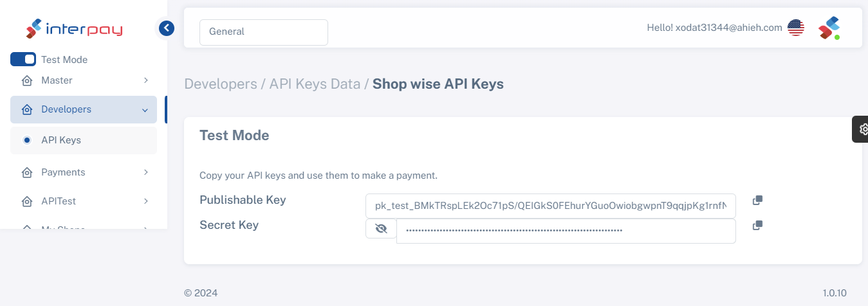Expand the Master menu chevron
Viewport: 868px width, 306px height.
[x=146, y=80]
